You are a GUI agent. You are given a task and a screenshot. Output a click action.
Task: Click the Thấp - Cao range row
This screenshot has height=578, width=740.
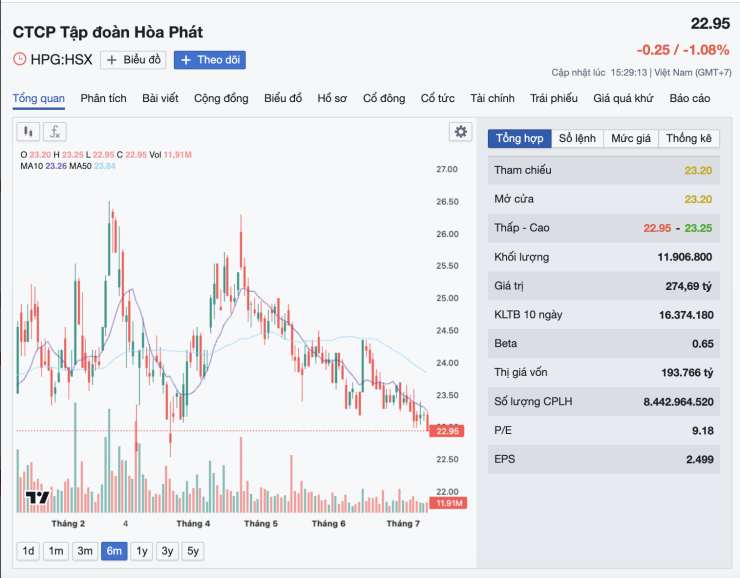pos(604,228)
